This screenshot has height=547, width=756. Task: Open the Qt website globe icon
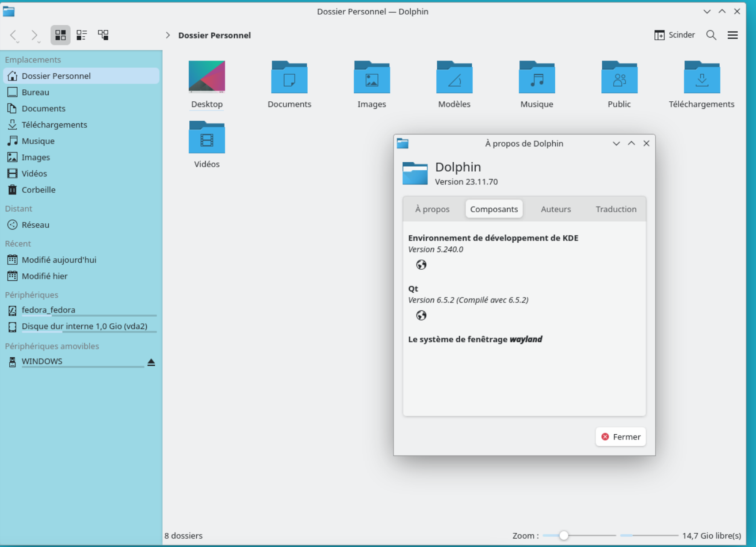[421, 315]
